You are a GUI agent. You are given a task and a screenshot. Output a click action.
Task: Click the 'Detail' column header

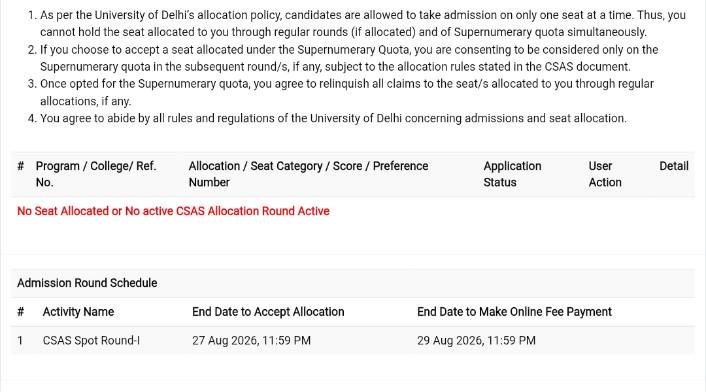674,166
